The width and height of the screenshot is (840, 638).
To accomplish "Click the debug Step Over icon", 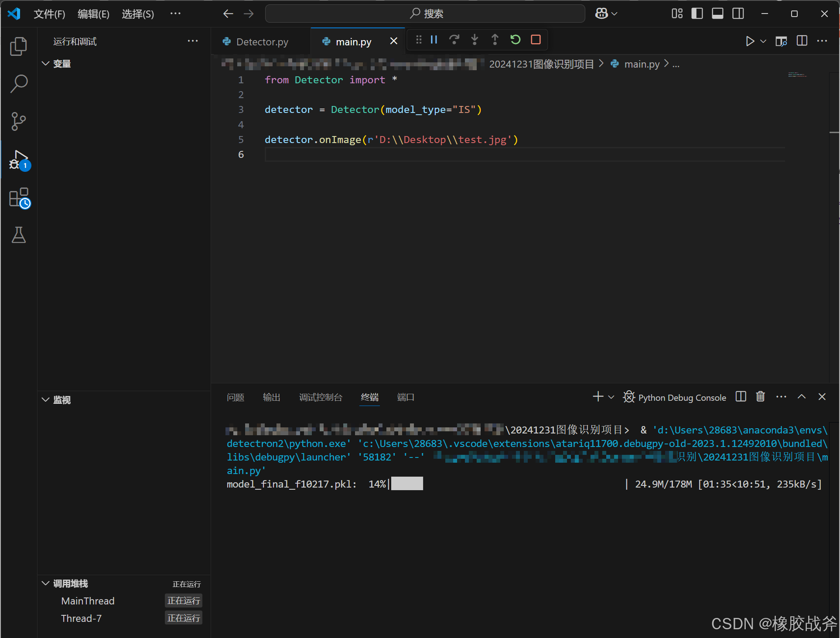I will pyautogui.click(x=454, y=40).
